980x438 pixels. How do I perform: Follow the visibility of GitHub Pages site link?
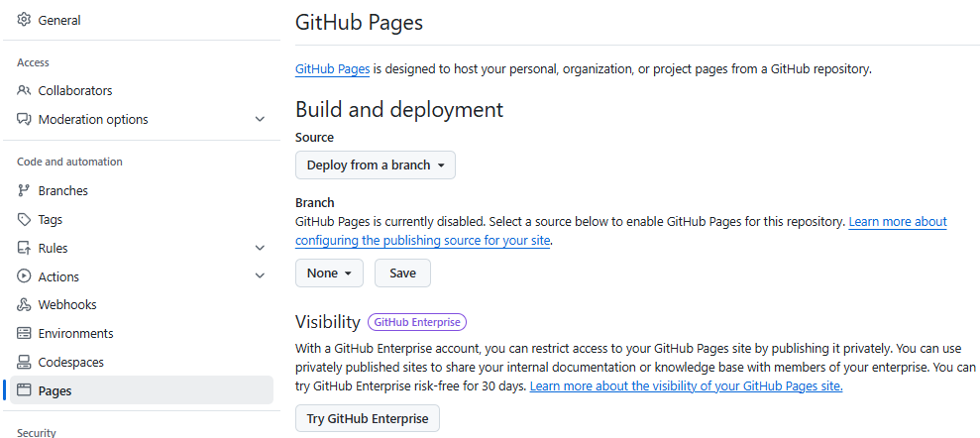pos(686,385)
